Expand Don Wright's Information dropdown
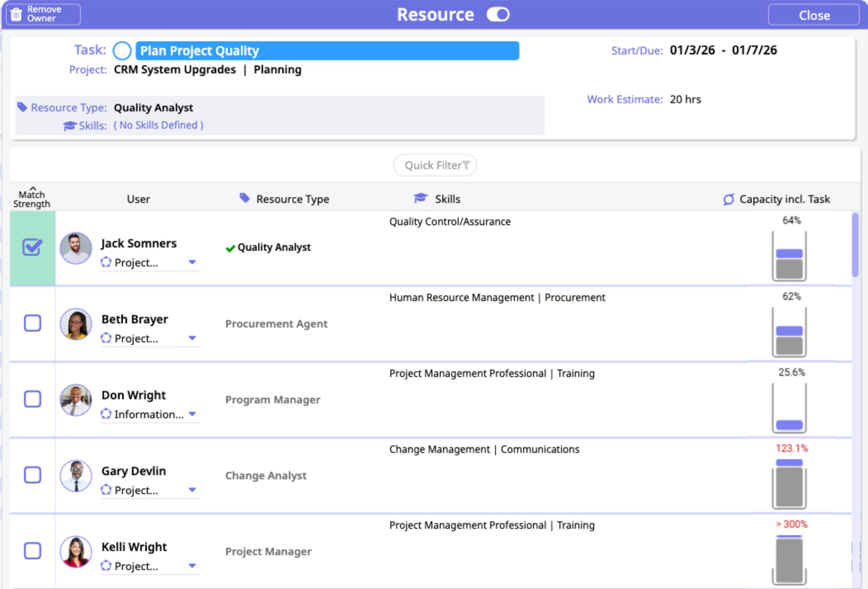The height and width of the screenshot is (589, 868). pos(192,414)
